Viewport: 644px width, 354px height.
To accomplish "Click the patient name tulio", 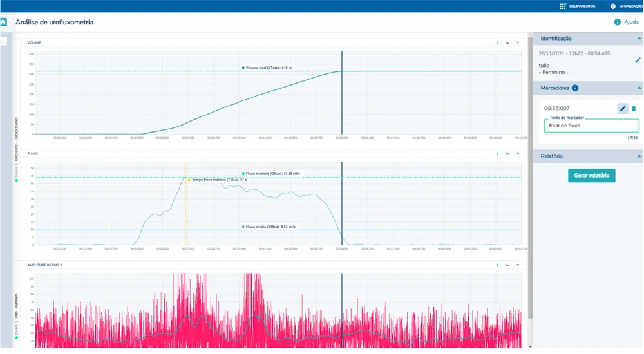I will 544,65.
